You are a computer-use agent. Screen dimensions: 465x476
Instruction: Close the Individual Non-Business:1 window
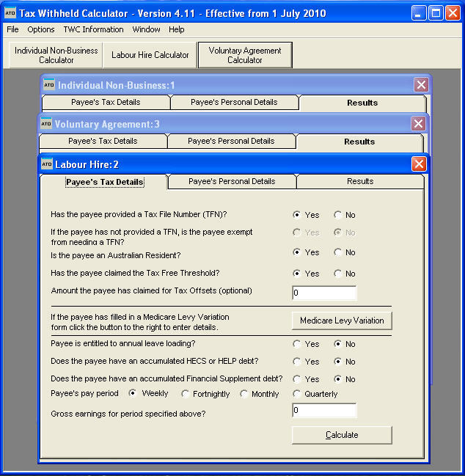[x=421, y=84]
